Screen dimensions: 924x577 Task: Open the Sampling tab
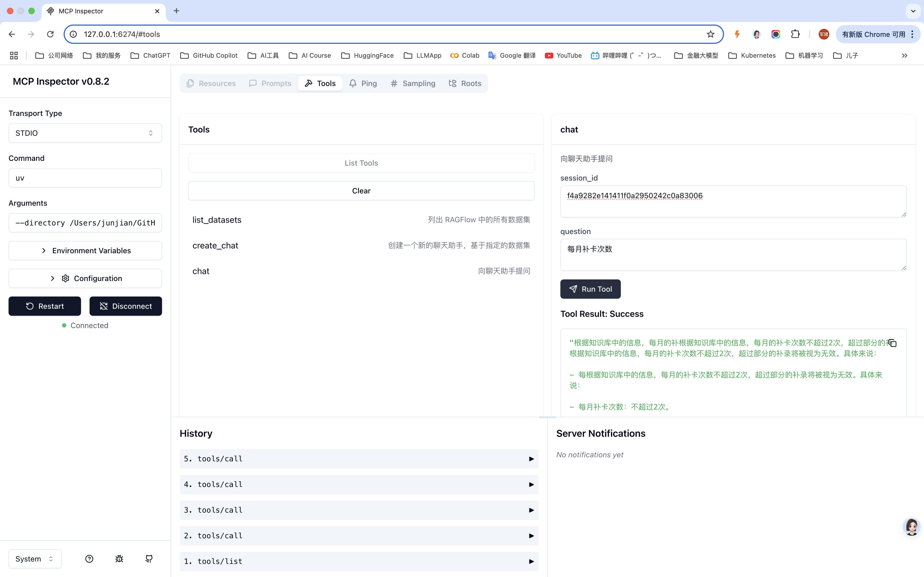point(413,84)
